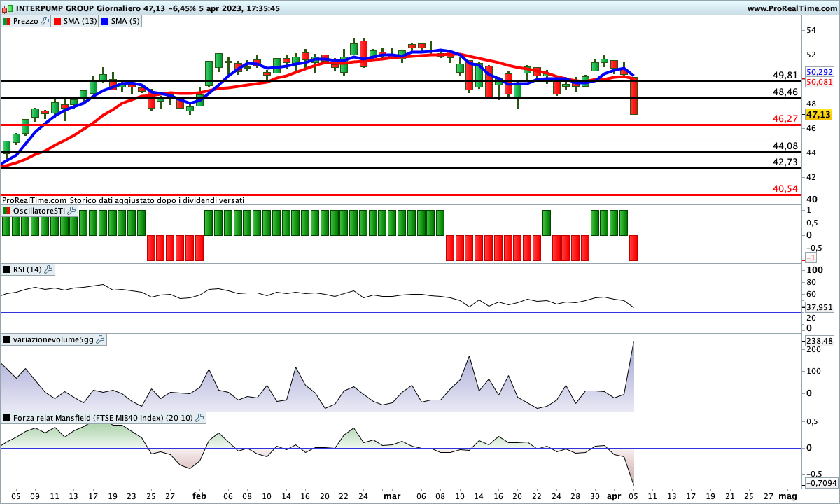Click the latest red candle of 5 April

633,97
